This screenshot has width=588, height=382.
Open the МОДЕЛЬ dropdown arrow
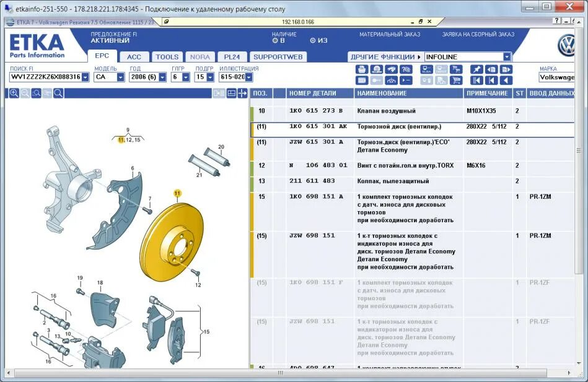(120, 77)
